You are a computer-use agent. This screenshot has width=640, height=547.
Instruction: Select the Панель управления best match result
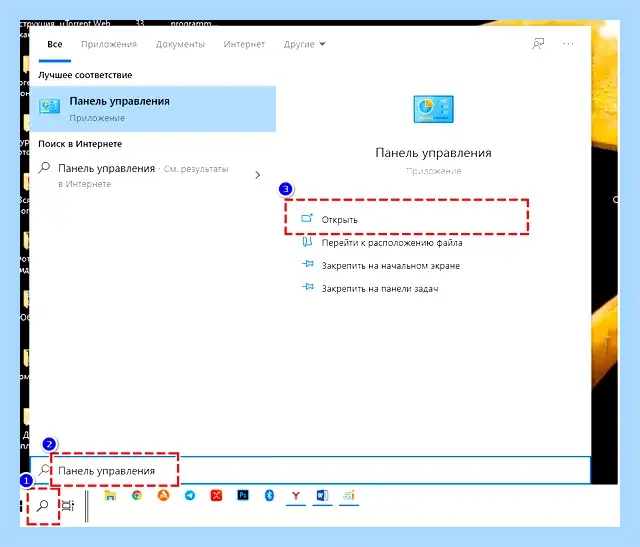tap(153, 109)
